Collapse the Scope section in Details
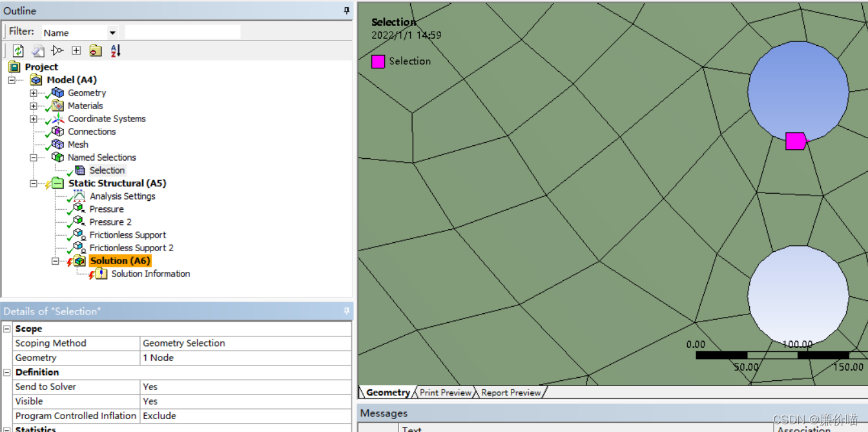Image resolution: width=868 pixels, height=432 pixels. pos(7,329)
